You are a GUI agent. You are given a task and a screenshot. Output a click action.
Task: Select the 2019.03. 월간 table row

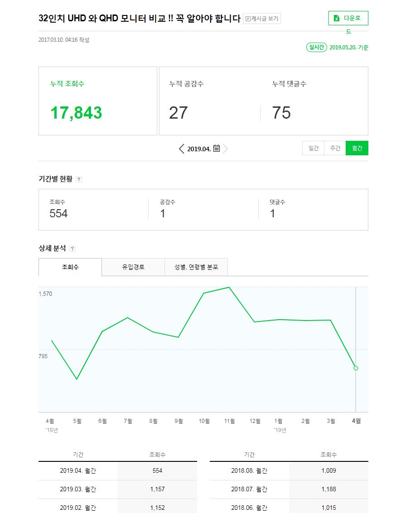coord(118,489)
